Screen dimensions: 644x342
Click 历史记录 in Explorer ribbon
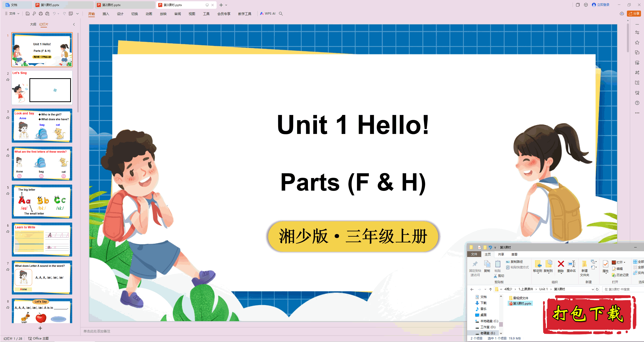click(x=620, y=275)
